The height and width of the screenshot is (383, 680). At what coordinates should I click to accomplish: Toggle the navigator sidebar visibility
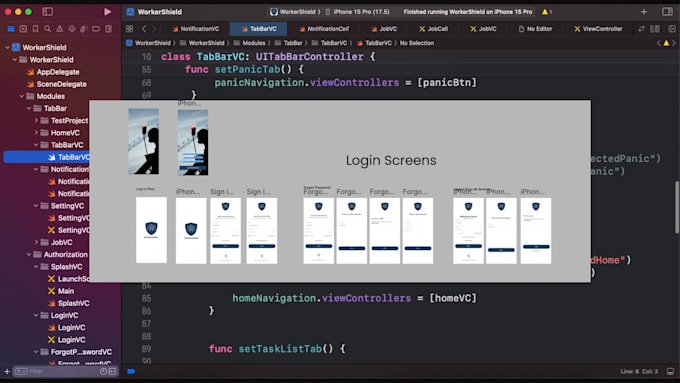(47, 12)
